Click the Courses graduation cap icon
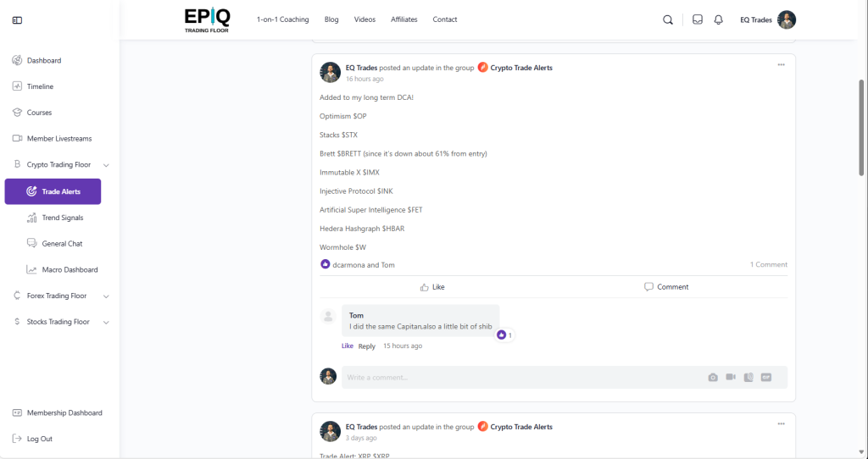 [x=17, y=113]
